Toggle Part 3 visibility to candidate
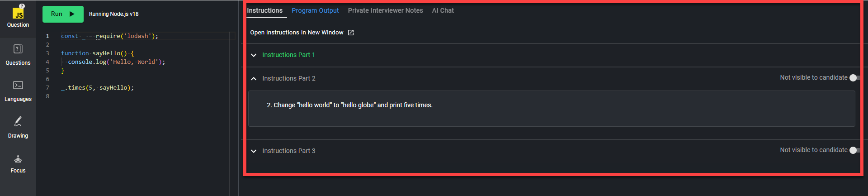 coord(854,150)
